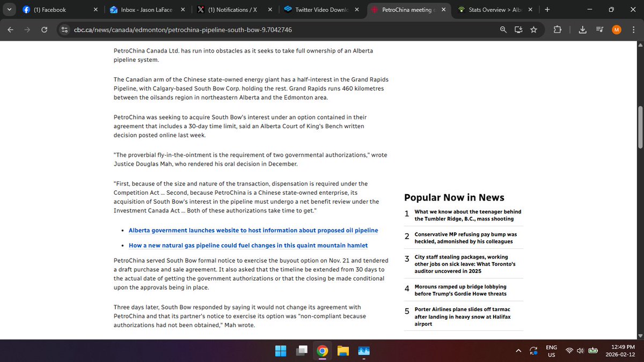The width and height of the screenshot is (644, 362).
Task: Open Conservative MP refusing pay bump story
Action: click(x=466, y=238)
